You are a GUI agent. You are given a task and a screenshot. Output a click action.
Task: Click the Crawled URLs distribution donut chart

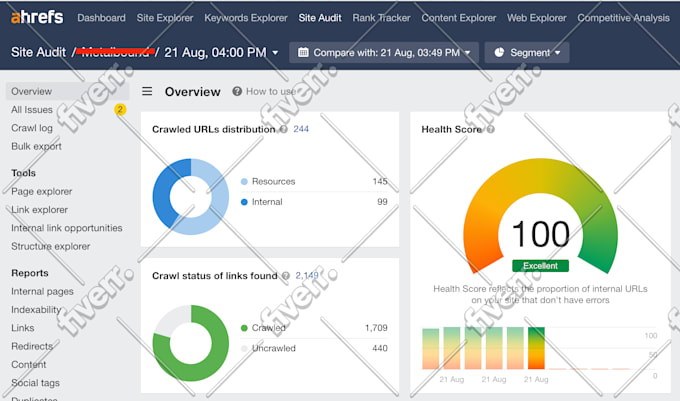[x=191, y=196]
